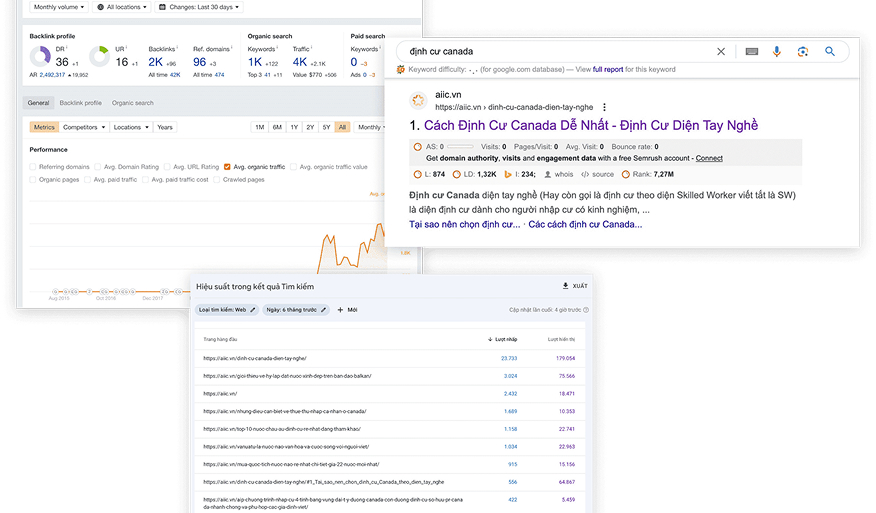876x513 pixels.
Task: Click the source code icon
Action: 585,174
